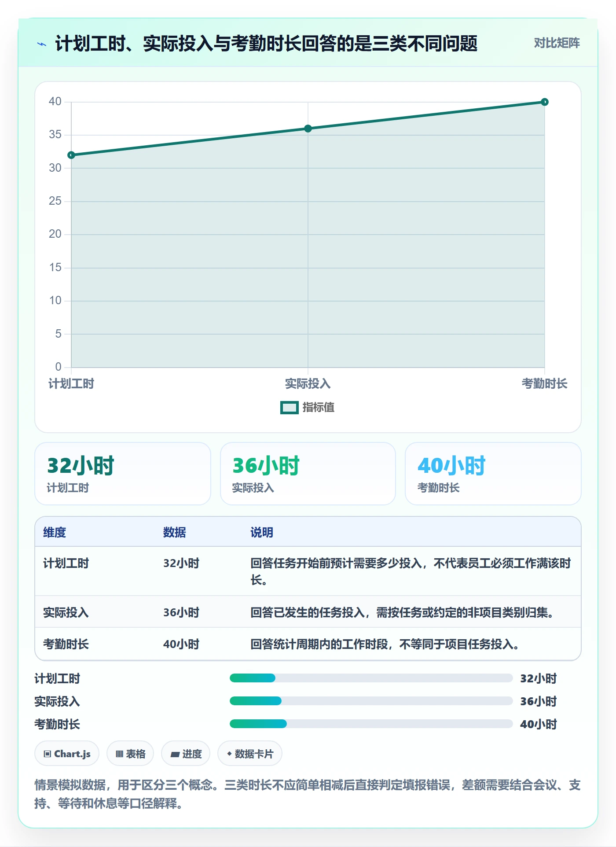Click the 计划工时 progress bar

pyautogui.click(x=371, y=678)
